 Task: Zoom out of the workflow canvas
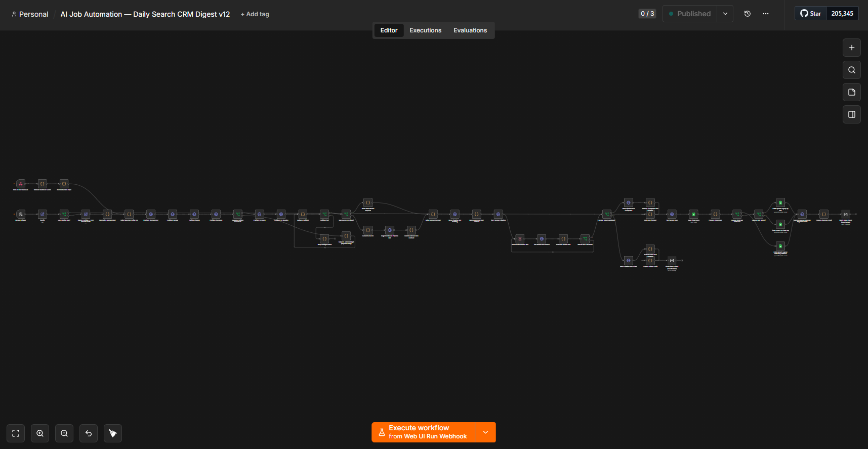click(64, 433)
